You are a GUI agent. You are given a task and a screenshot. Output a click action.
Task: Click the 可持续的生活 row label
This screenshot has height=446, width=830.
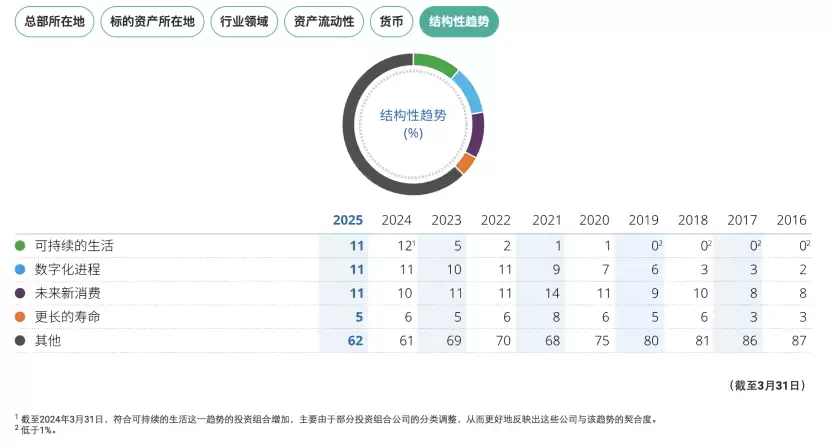[x=74, y=245]
